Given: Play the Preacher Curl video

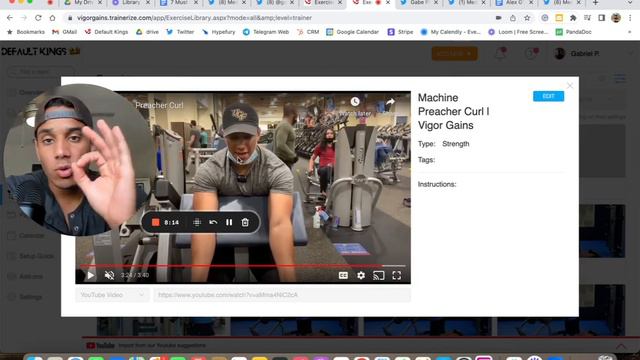Looking at the screenshot, I should (x=90, y=276).
